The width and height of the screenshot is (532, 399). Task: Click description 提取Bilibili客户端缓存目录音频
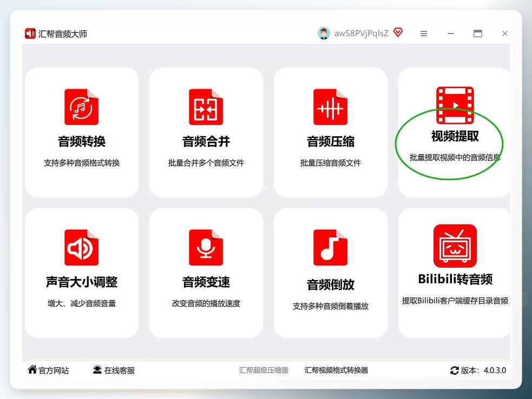tap(455, 301)
